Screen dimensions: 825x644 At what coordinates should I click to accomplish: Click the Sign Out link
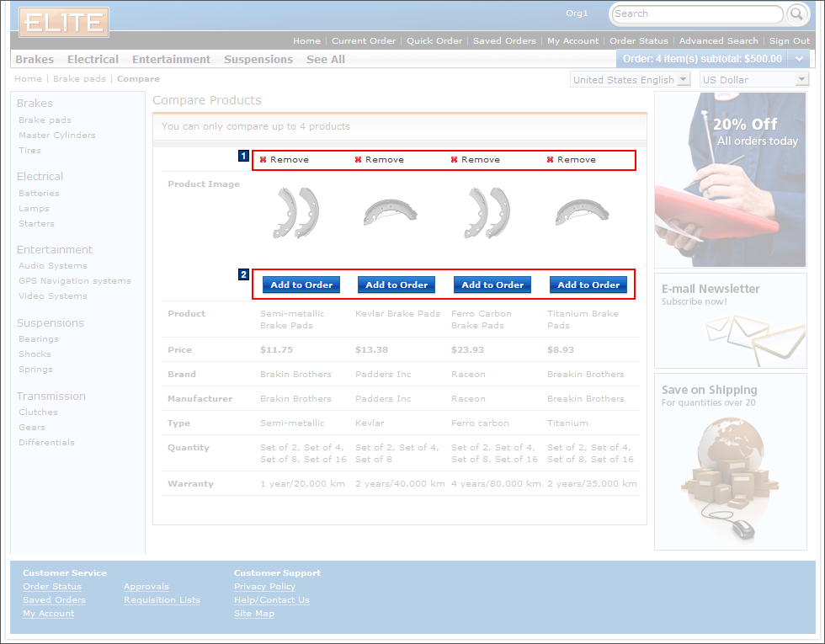click(x=789, y=40)
